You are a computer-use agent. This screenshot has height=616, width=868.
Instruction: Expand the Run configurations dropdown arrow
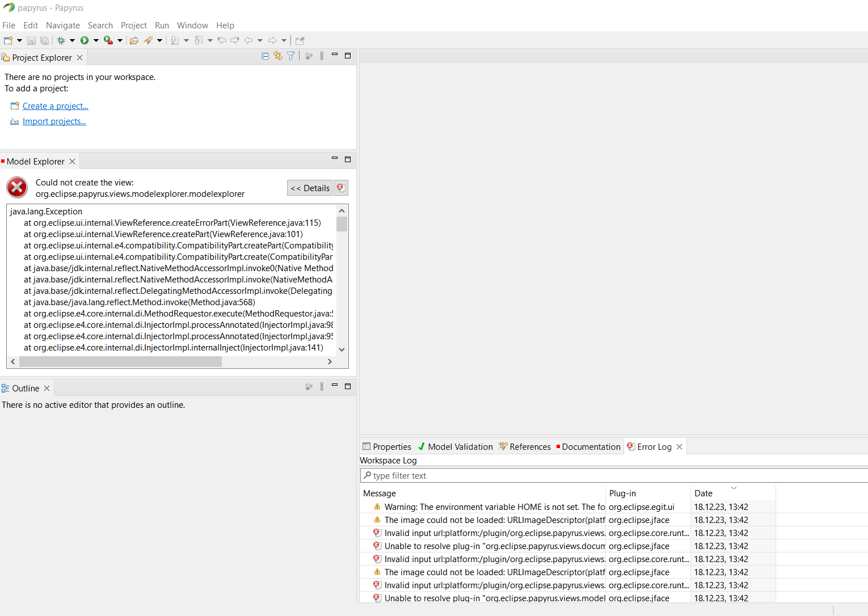tap(96, 40)
